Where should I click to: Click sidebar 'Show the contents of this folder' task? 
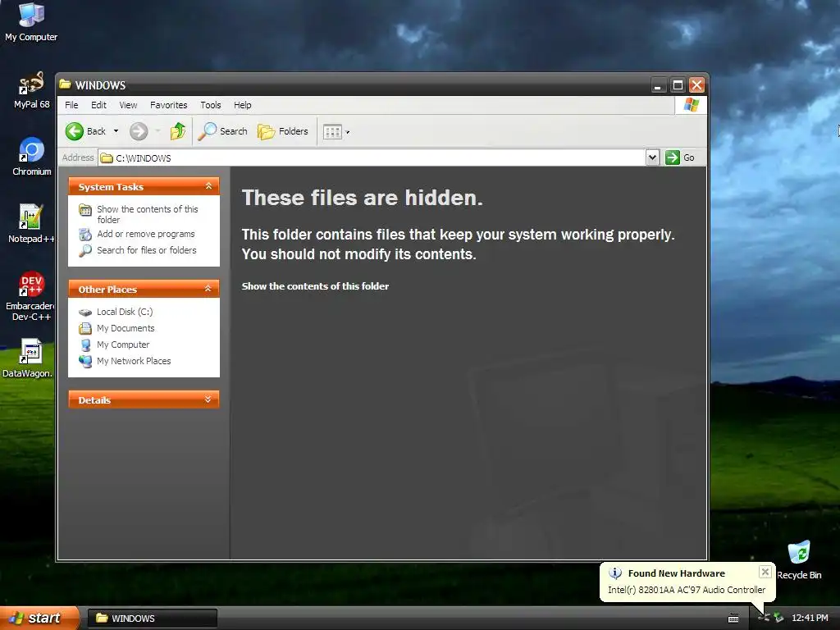click(x=139, y=214)
